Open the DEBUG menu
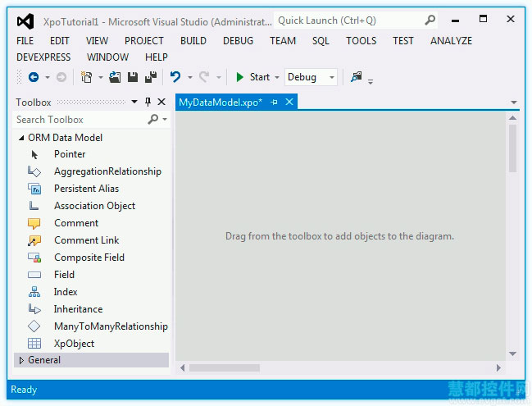 [238, 41]
